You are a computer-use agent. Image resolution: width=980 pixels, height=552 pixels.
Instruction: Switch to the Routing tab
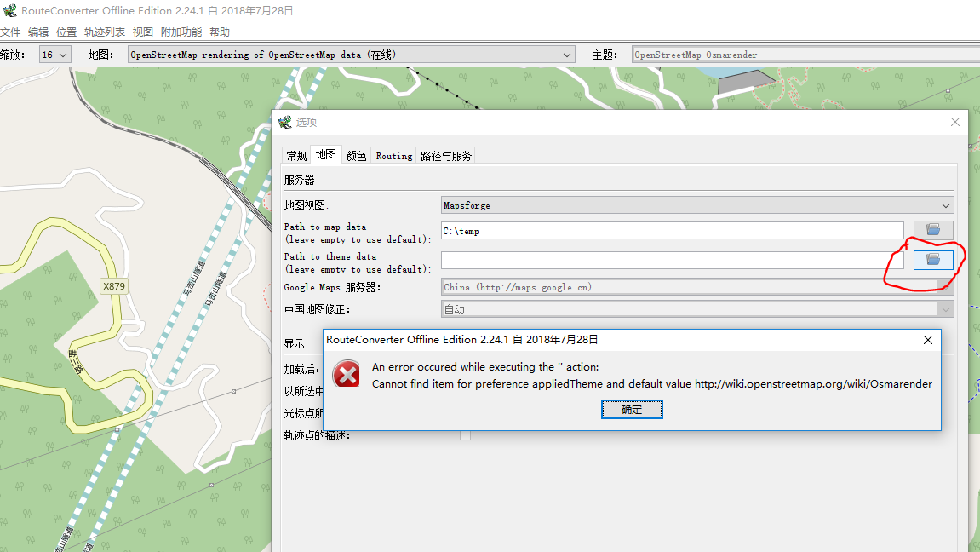[x=393, y=156]
